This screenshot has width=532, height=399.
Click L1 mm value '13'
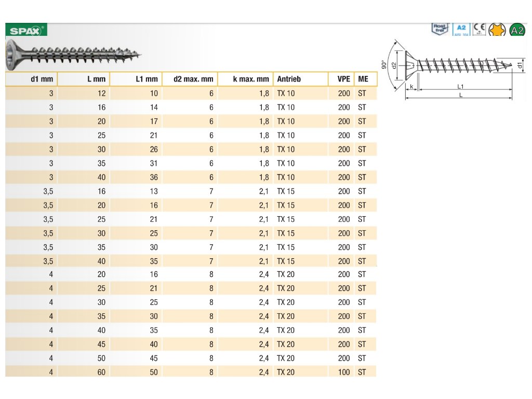click(x=154, y=191)
